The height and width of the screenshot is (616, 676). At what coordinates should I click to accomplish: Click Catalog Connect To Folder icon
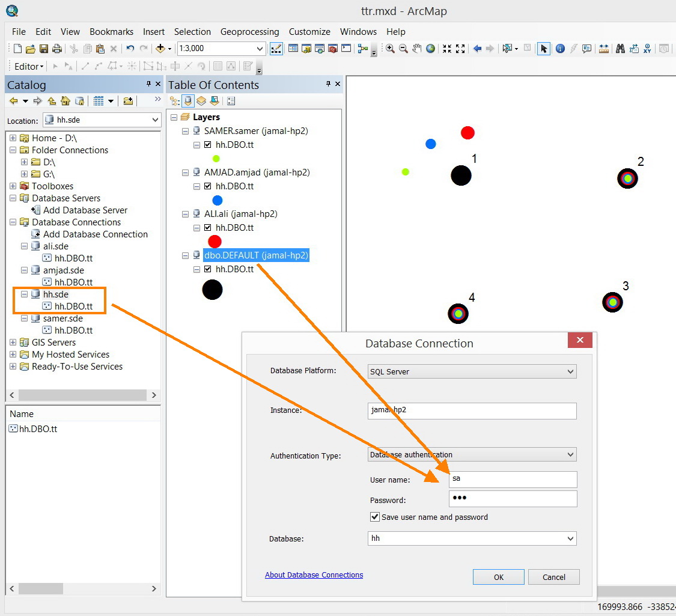click(x=128, y=101)
